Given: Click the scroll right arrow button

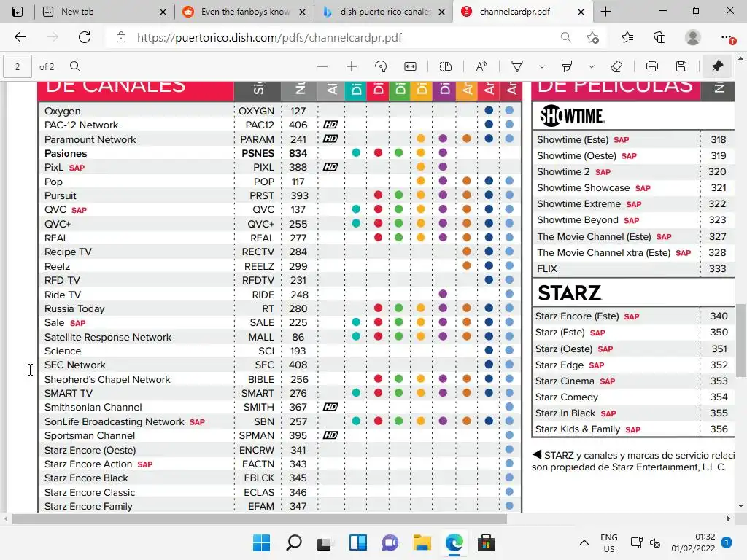Looking at the screenshot, I should pyautogui.click(x=728, y=518).
